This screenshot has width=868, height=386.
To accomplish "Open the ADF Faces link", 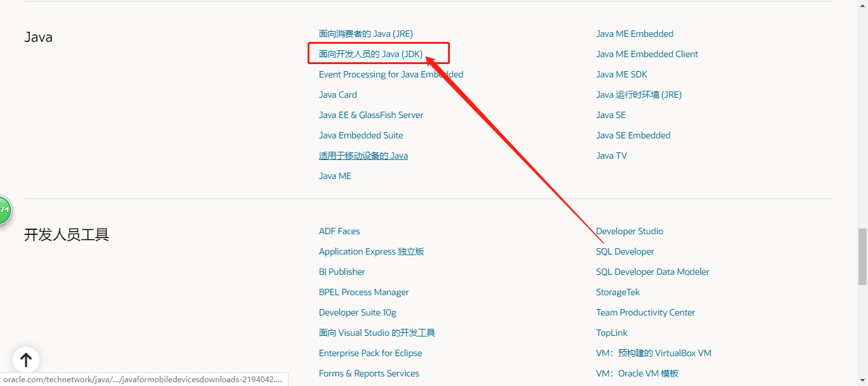I will coord(339,231).
